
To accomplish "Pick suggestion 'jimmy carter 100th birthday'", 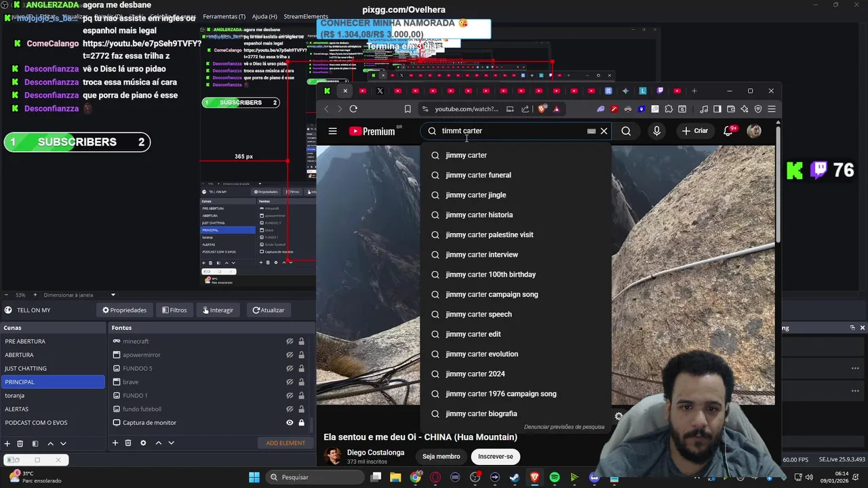I will pyautogui.click(x=515, y=274).
